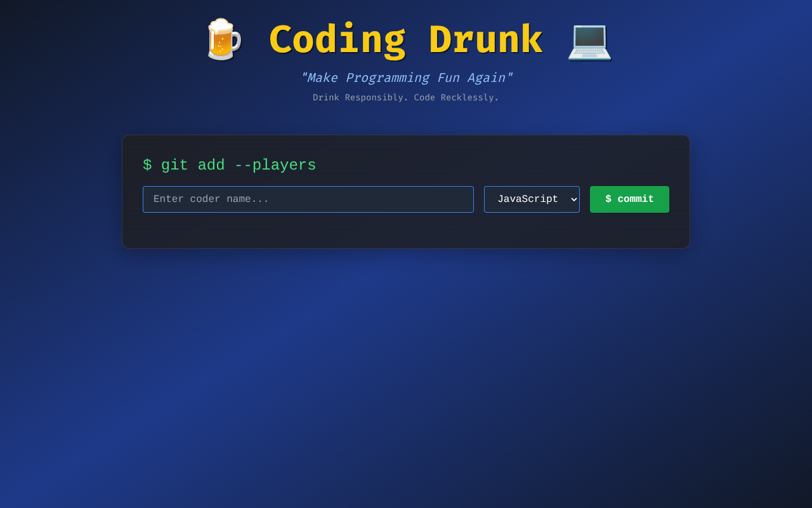Image resolution: width=812 pixels, height=508 pixels.
Task: Select the beer glass next to Coding Drunk
Action: pyautogui.click(x=224, y=39)
